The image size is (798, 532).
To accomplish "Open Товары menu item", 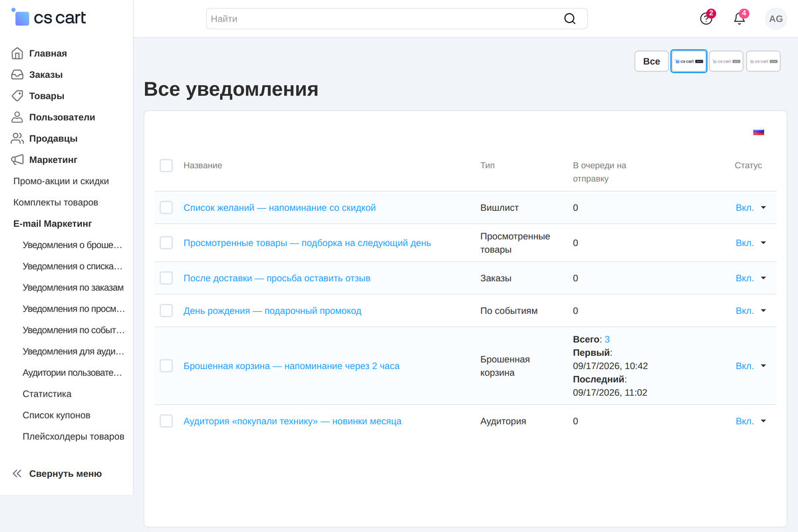I will (47, 96).
